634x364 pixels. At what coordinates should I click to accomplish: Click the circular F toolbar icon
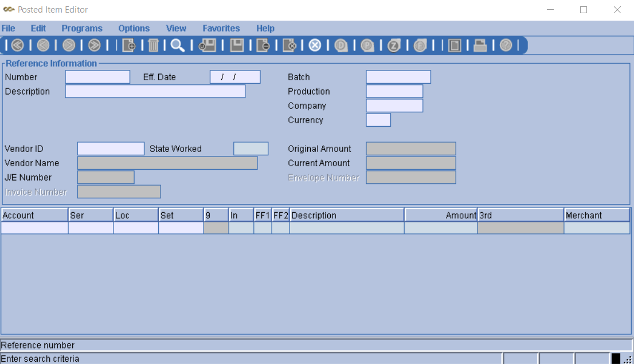pyautogui.click(x=421, y=45)
